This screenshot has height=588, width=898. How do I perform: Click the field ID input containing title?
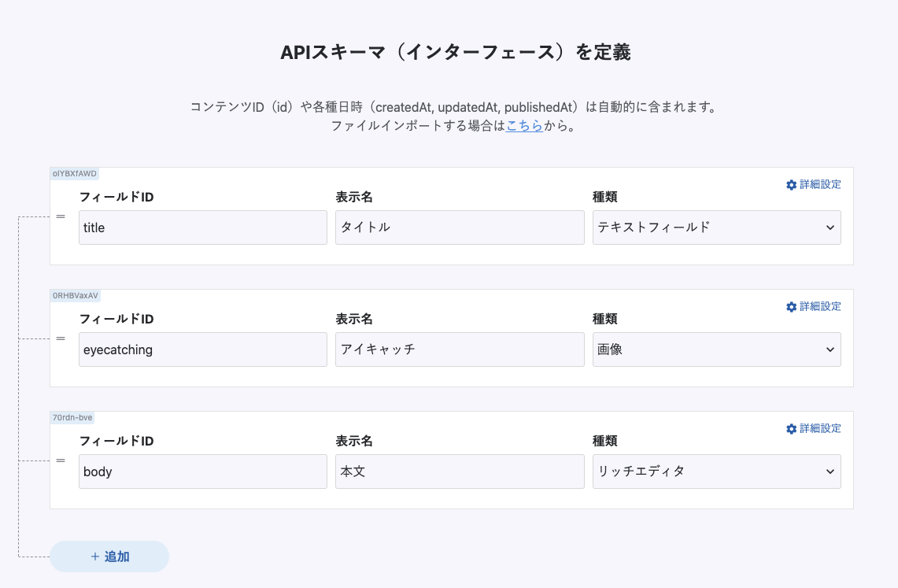[202, 227]
